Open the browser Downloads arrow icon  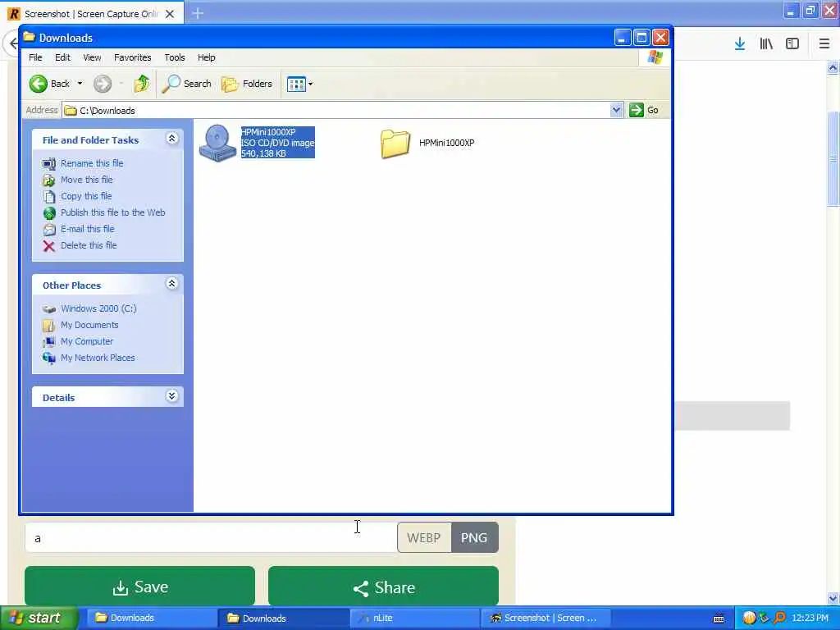[740, 43]
